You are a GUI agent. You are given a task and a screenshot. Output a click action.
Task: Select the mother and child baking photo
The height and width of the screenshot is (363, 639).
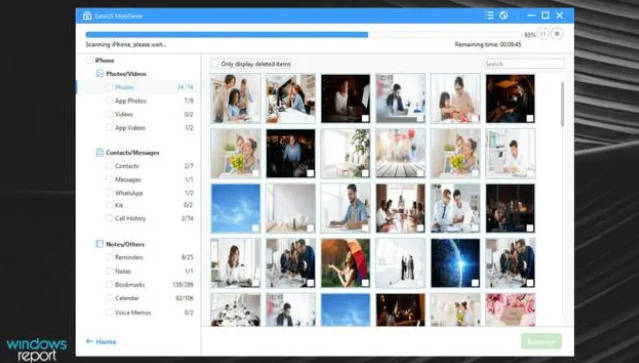coord(455,98)
